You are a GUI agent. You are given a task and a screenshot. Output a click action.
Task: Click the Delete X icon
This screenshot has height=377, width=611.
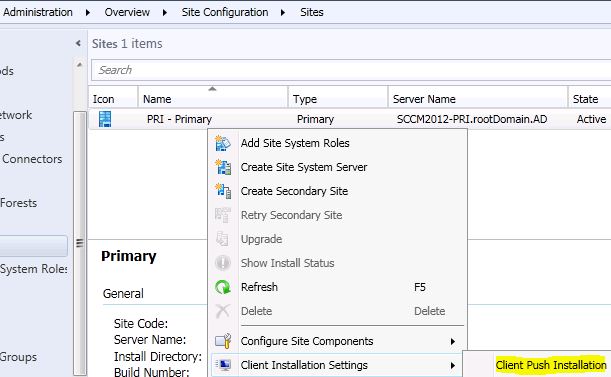(223, 311)
